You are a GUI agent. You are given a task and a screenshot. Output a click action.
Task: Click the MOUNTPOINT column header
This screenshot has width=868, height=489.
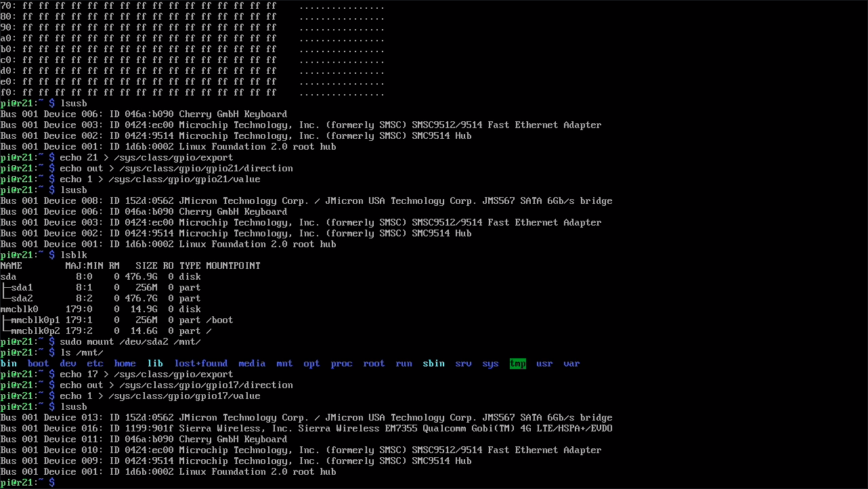point(233,266)
